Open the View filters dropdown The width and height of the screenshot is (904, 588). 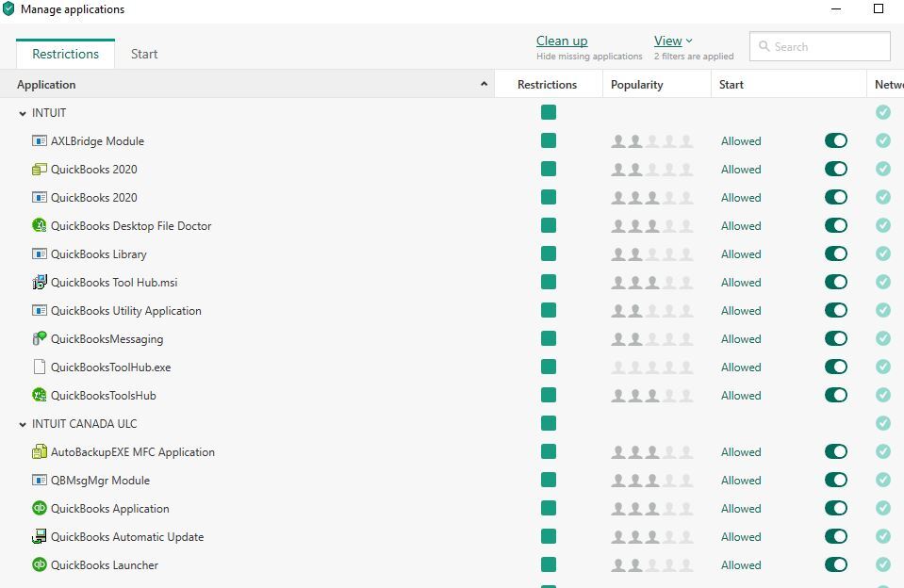673,41
